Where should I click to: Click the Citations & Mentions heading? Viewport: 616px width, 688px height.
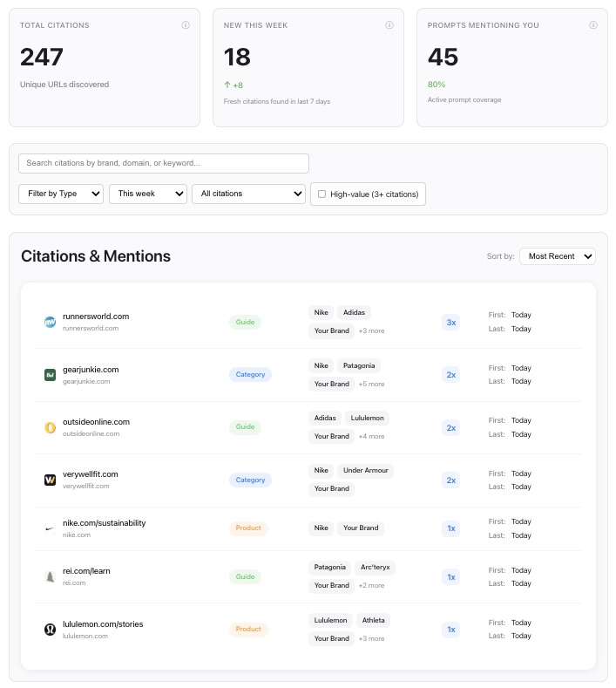point(96,256)
